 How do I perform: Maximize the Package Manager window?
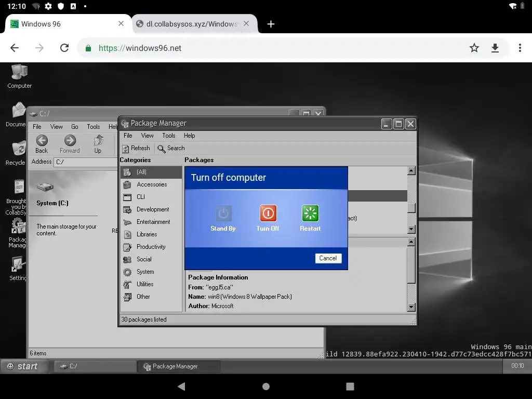pos(398,124)
